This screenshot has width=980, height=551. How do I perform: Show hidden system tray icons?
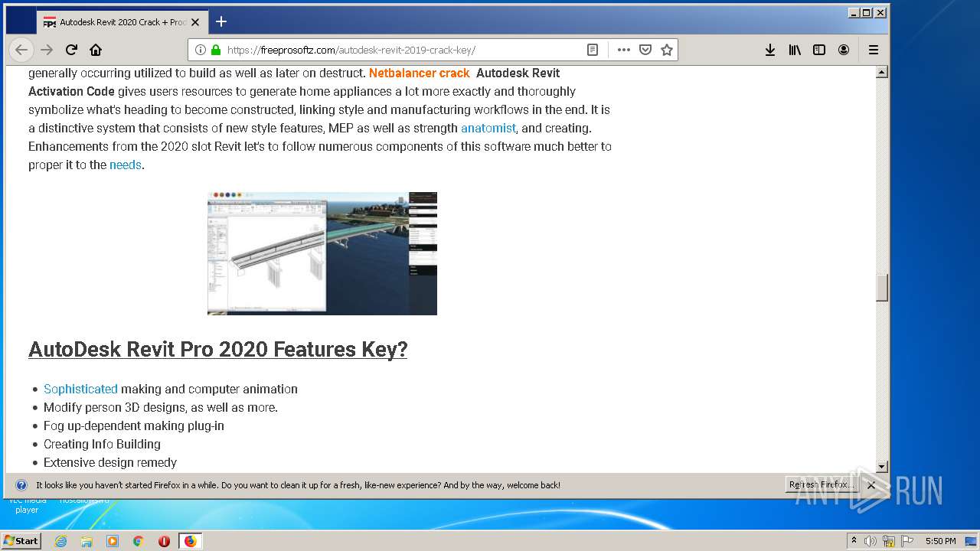(x=854, y=541)
